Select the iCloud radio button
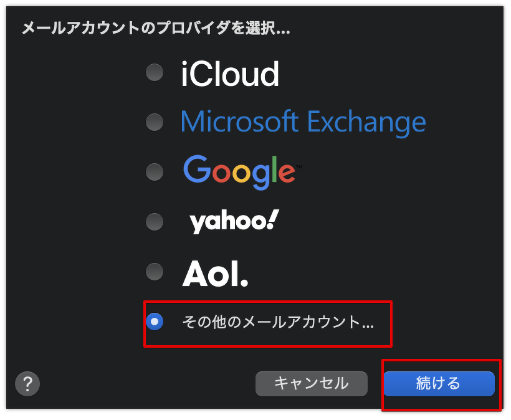The width and height of the screenshot is (511, 420). (x=154, y=73)
